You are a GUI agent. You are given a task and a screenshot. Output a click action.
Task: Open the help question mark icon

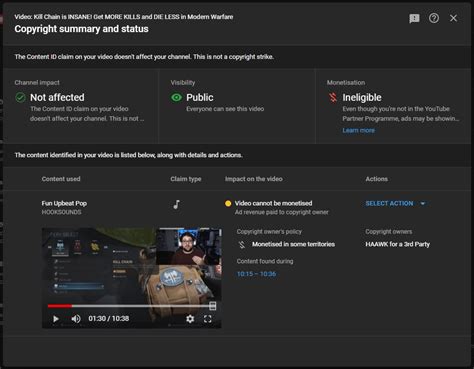pyautogui.click(x=434, y=18)
